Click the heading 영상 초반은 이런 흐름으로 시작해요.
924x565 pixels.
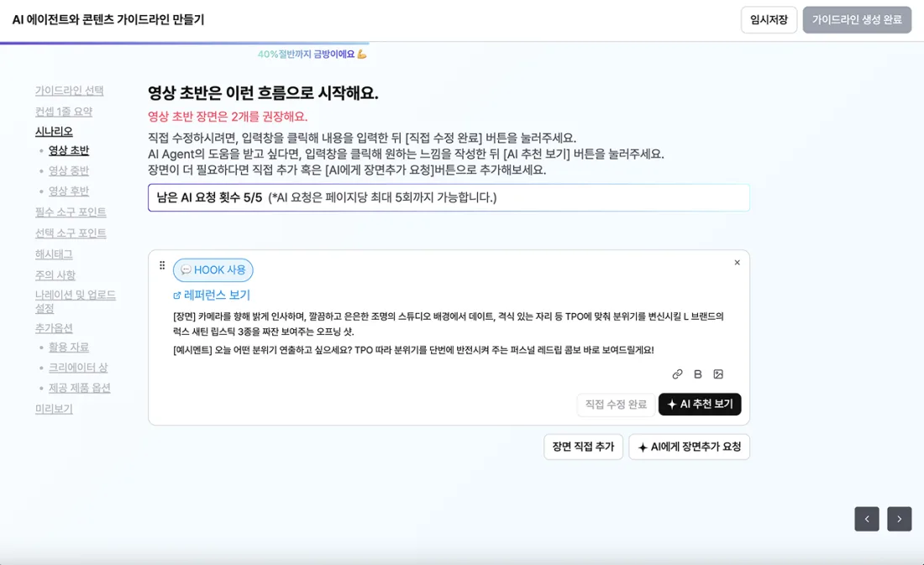click(x=263, y=92)
